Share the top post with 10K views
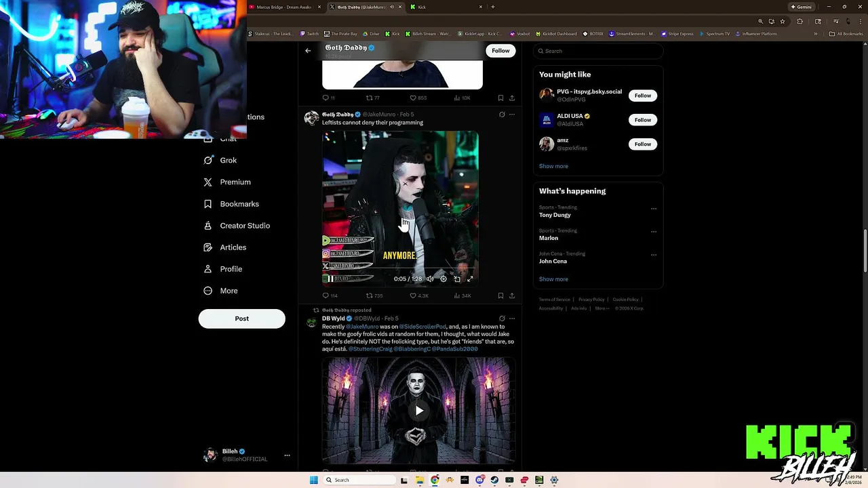This screenshot has height=488, width=868. (x=512, y=98)
